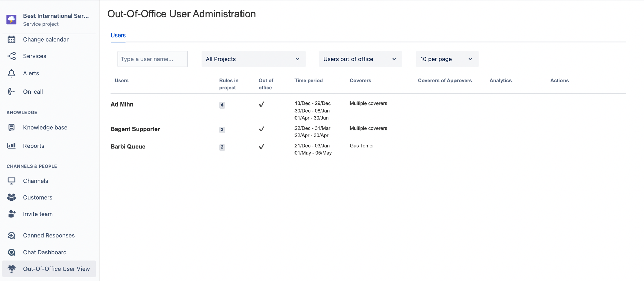The height and width of the screenshot is (281, 644).
Task: Click the Out of office column header
Action: point(266,84)
